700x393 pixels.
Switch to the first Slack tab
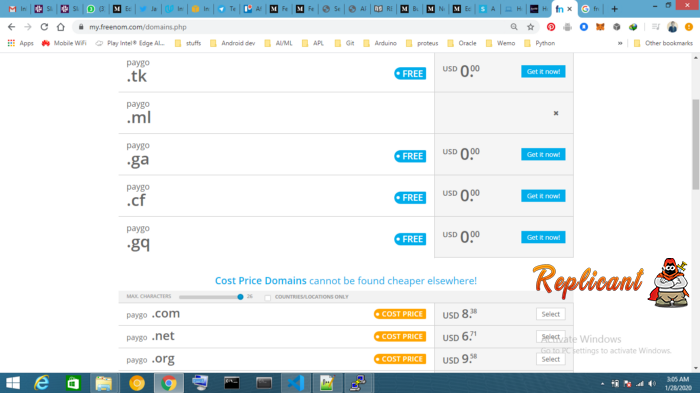point(44,9)
